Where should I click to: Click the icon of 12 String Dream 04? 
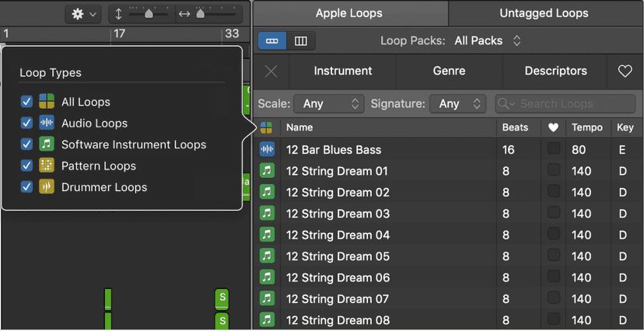point(267,235)
